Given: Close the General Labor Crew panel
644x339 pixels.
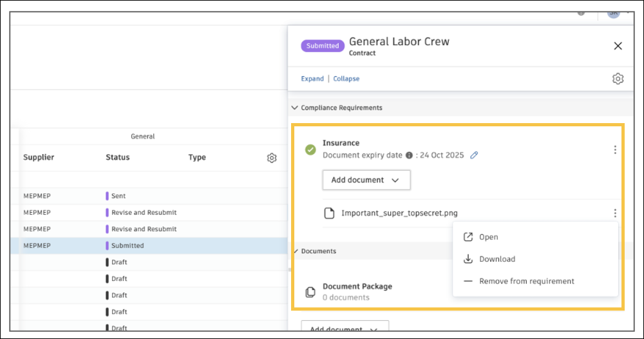Looking at the screenshot, I should pyautogui.click(x=618, y=46).
